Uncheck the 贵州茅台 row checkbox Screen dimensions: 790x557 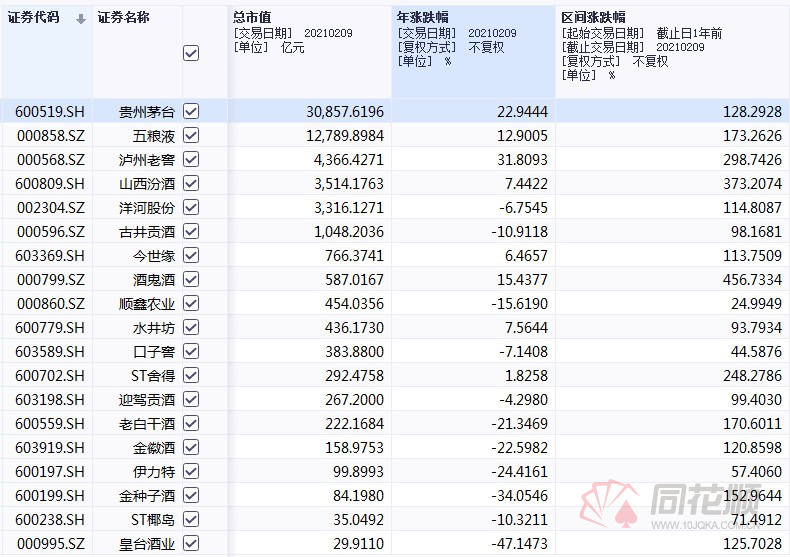click(x=191, y=111)
